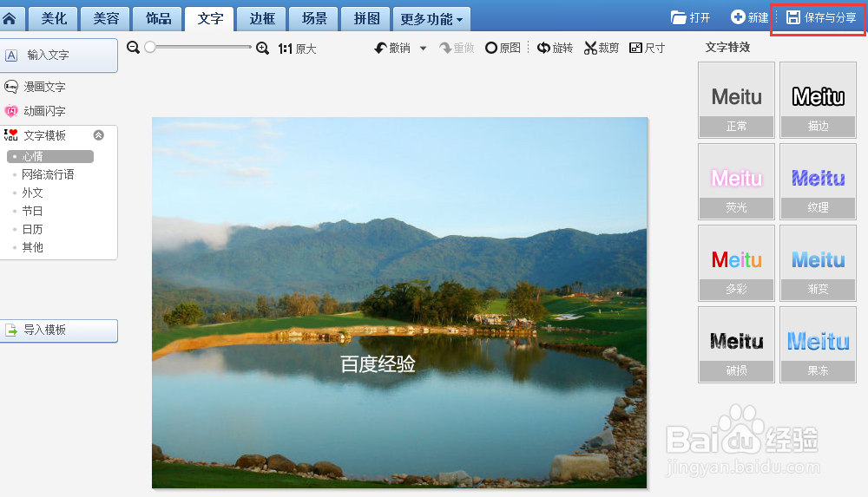Click the 撤销 undo button
Image resolution: width=868 pixels, height=497 pixels.
(x=392, y=49)
